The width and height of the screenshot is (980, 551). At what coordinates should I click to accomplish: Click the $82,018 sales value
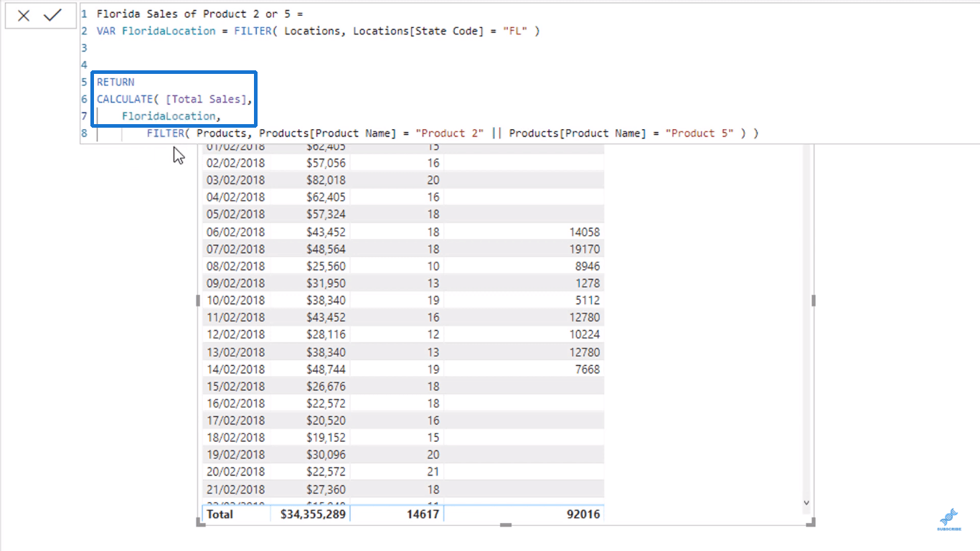(326, 180)
